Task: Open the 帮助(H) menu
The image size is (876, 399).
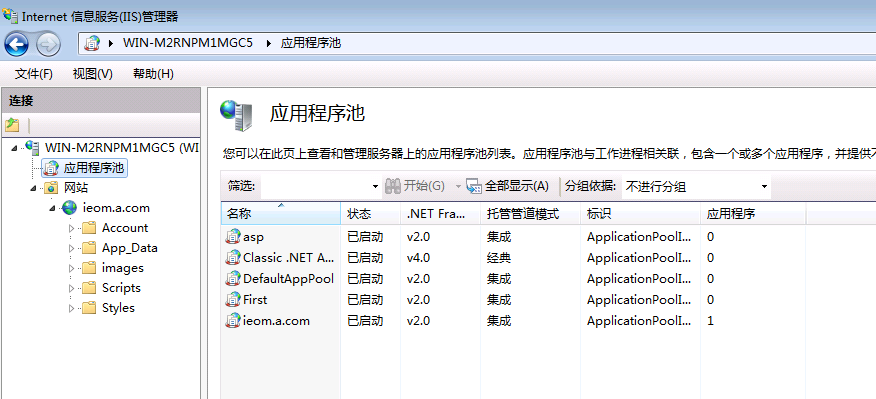Action: (x=153, y=74)
